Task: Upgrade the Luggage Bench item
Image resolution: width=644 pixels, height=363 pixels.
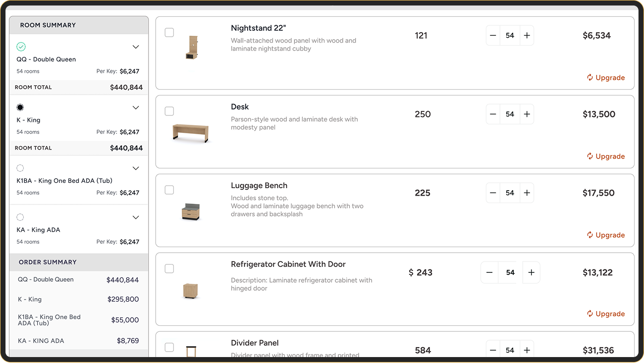Action: (605, 235)
